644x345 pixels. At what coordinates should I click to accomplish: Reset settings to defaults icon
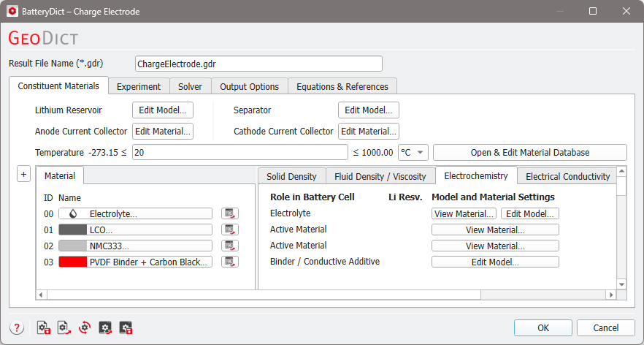85,327
